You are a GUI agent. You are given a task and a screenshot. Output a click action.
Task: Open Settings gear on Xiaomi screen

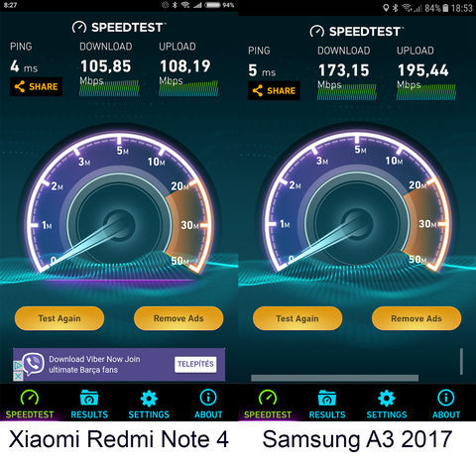(149, 399)
